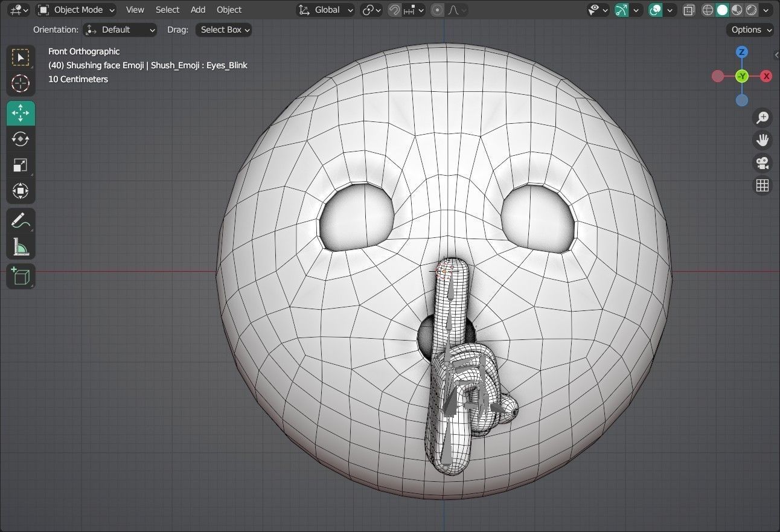The image size is (780, 532).
Task: Select the Rotate tool
Action: pyautogui.click(x=21, y=139)
